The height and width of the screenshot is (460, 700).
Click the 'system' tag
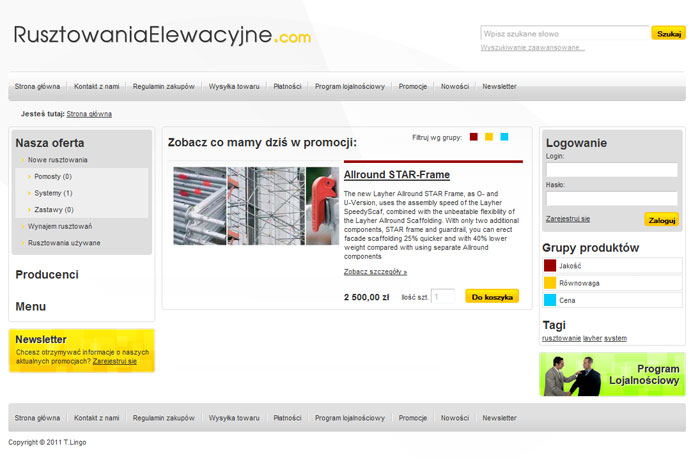click(615, 339)
